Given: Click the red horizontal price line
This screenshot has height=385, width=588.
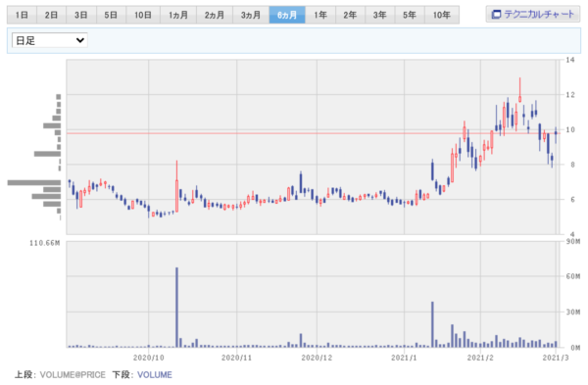Looking at the screenshot, I should pos(314,133).
